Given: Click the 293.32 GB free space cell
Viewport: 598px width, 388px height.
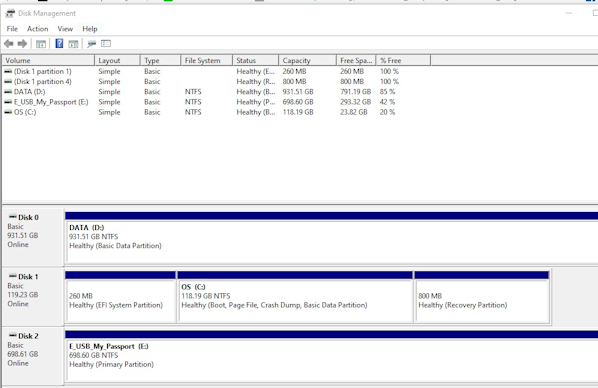Looking at the screenshot, I should (x=355, y=102).
